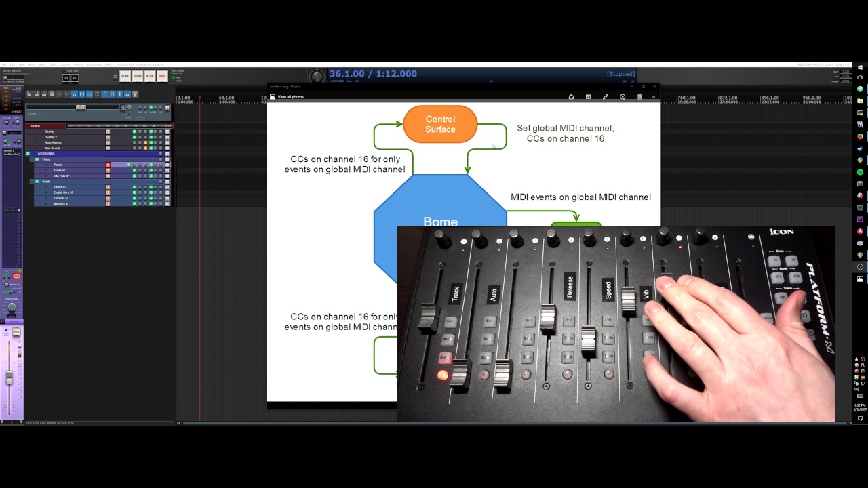Click the Open Project toolbar icon
The width and height of the screenshot is (868, 488).
point(37,94)
